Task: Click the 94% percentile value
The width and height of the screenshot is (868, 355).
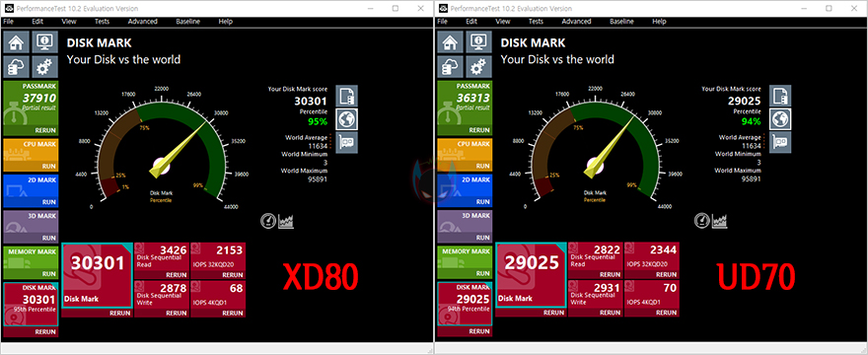Action: pyautogui.click(x=752, y=122)
